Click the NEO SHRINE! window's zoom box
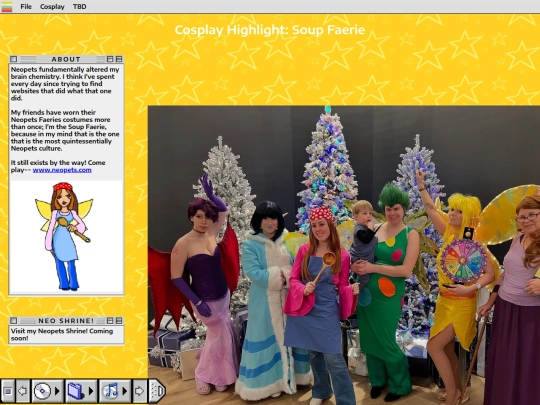Viewport: 540px width, 405px height. (110, 321)
